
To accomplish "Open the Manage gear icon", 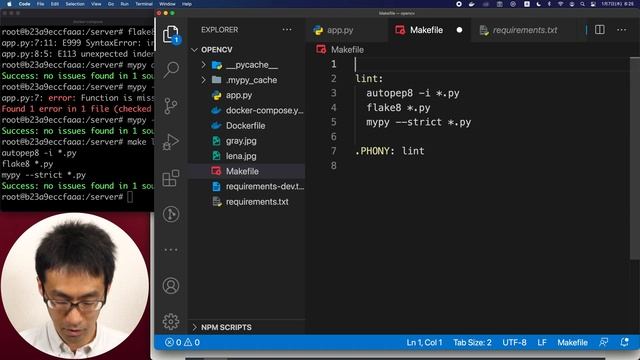I will click(171, 321).
